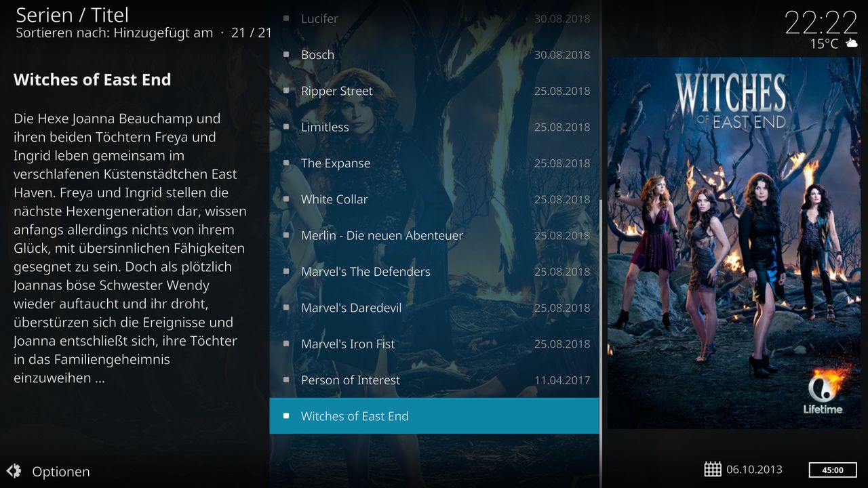Click the watched-status bullet beside Limitless

click(x=286, y=127)
